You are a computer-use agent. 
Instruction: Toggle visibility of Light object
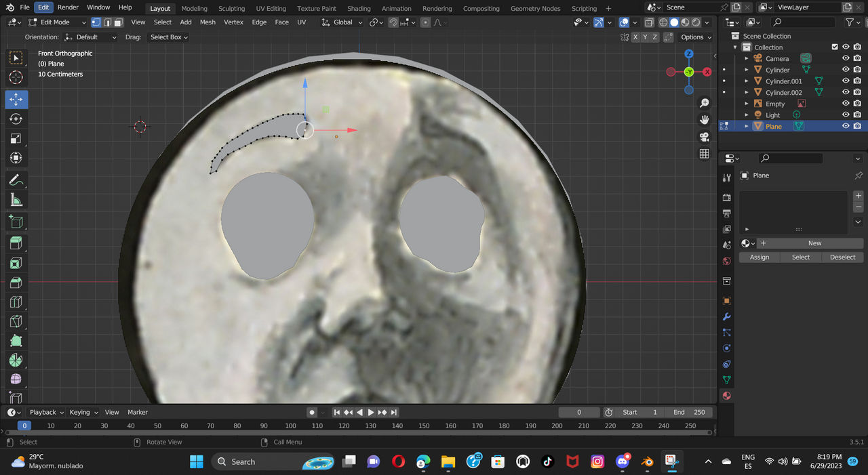point(846,115)
